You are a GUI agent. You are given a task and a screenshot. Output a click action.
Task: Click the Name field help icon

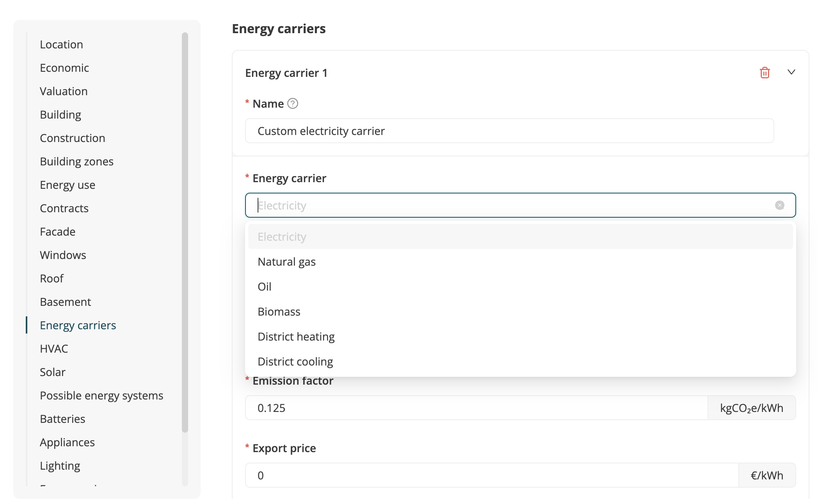(293, 103)
